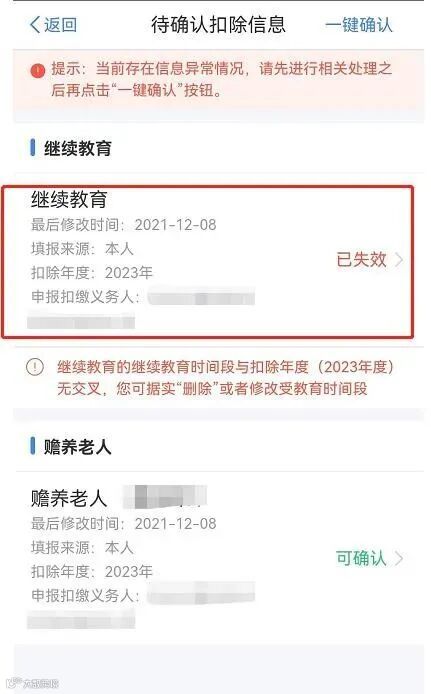Tap the back arrow chevron icon

tap(35, 25)
